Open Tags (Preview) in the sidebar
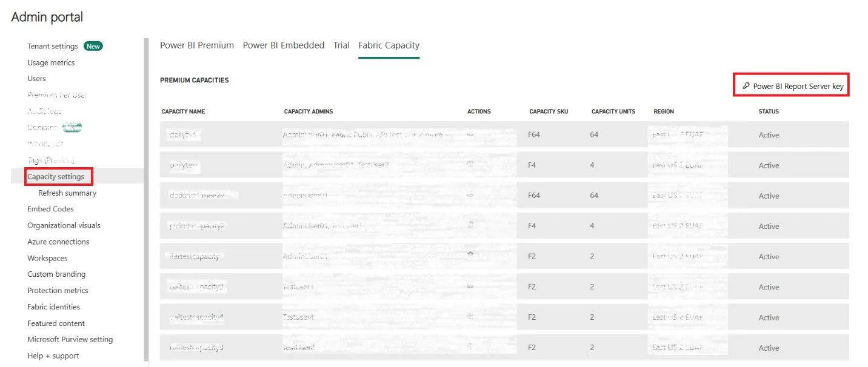The image size is (868, 367). tap(51, 160)
